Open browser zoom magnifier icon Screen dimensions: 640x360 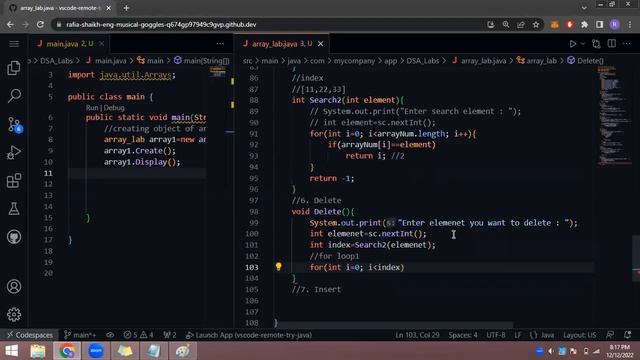coord(506,24)
